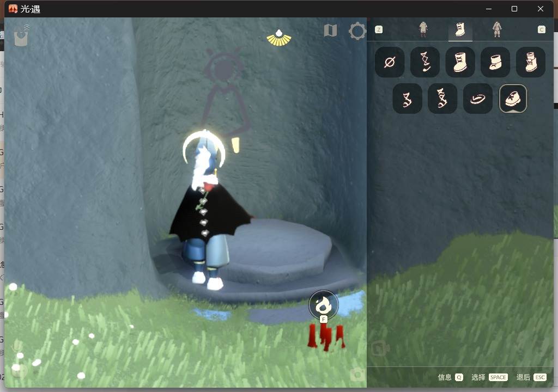Minimize the 光遇 window

(x=489, y=9)
